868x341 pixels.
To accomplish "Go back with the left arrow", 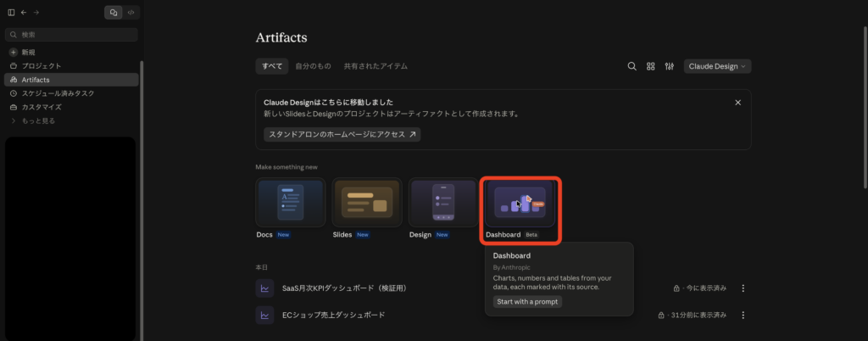I will (24, 12).
